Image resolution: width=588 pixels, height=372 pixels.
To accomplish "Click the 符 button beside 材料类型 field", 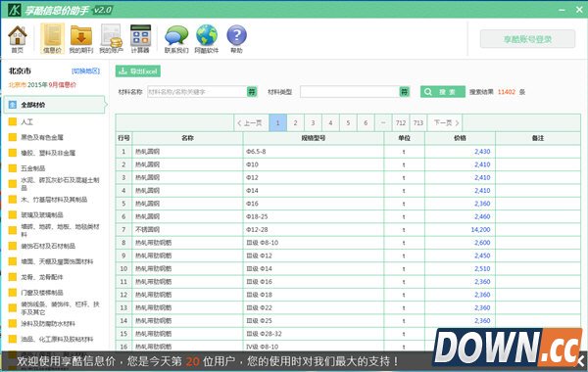I will pos(404,92).
